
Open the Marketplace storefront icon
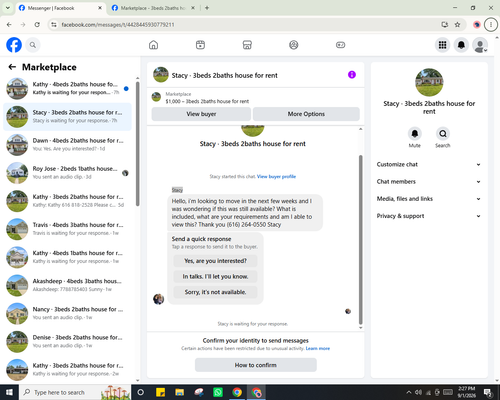pyautogui.click(x=247, y=45)
